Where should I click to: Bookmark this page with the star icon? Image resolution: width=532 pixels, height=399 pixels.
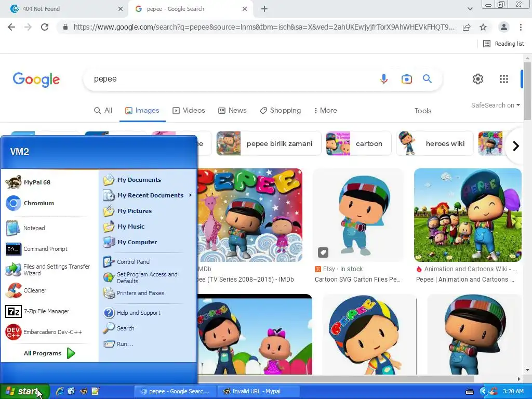483,27
